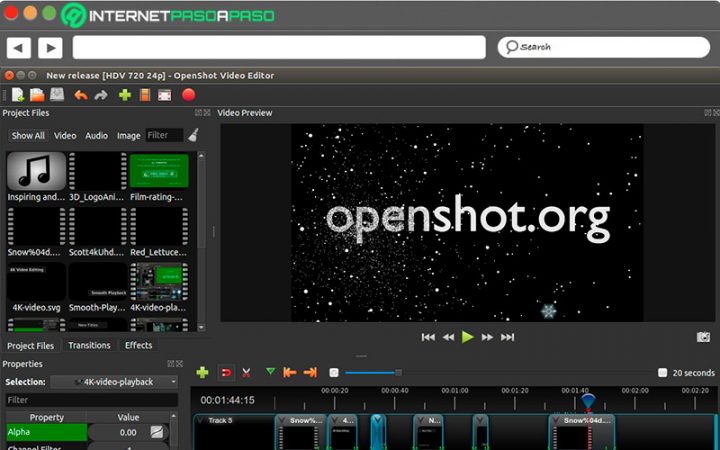Screen dimensions: 720x450
Task: Adjust the timeline zoom slider
Action: click(397, 372)
